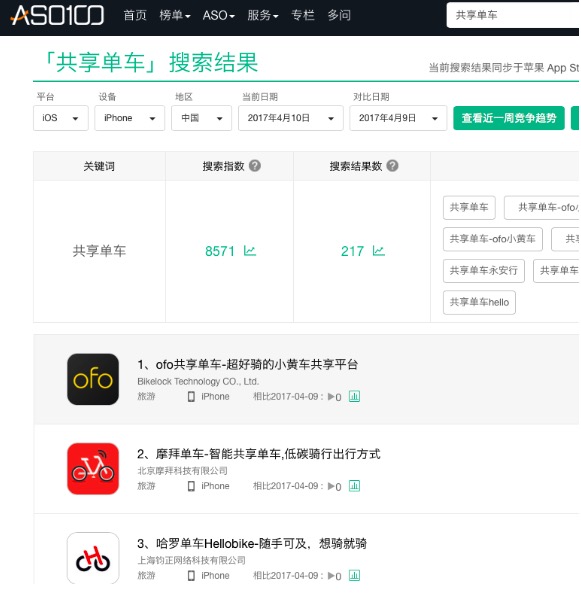The height and width of the screenshot is (597, 581).
Task: Expand the iOS platform dropdown
Action: pyautogui.click(x=61, y=118)
